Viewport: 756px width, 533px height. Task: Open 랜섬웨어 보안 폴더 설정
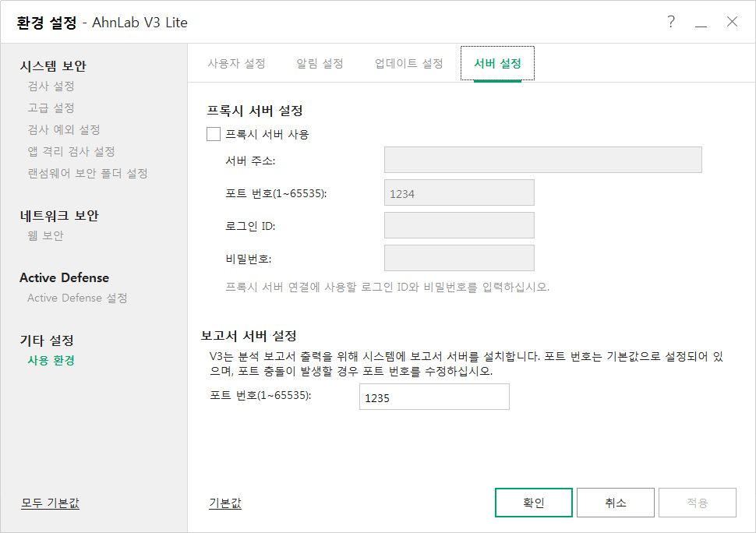coord(88,173)
